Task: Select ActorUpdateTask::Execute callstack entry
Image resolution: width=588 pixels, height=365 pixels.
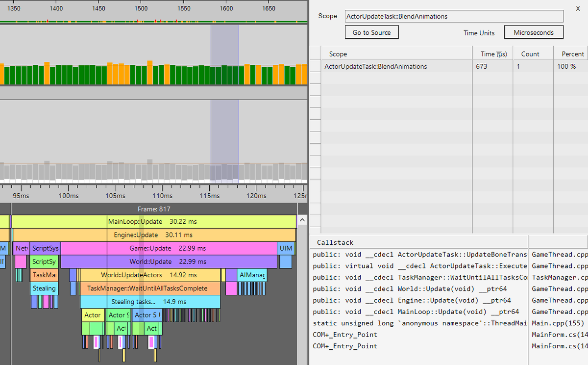Action: (x=420, y=266)
